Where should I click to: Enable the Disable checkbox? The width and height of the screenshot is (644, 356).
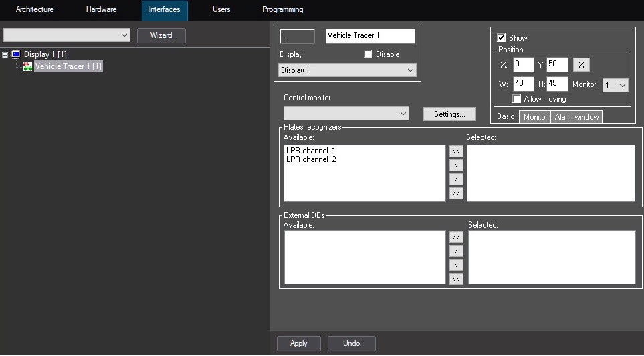point(368,54)
